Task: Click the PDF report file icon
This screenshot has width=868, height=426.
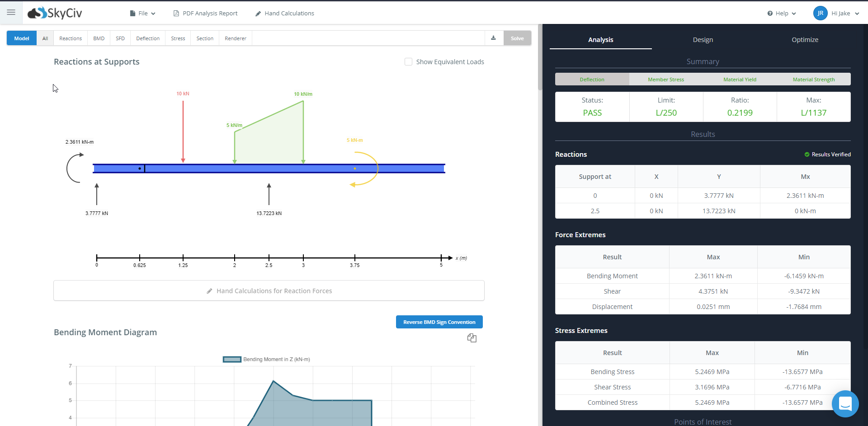Action: click(x=176, y=14)
